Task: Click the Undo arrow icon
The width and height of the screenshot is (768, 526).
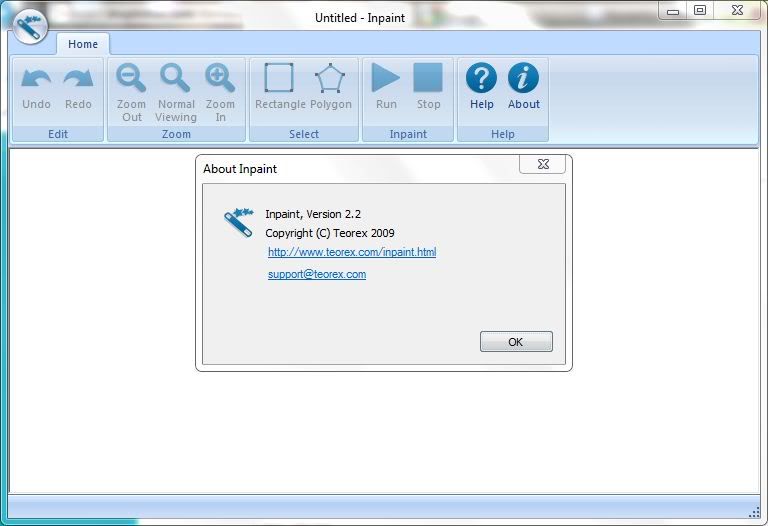Action: point(36,79)
